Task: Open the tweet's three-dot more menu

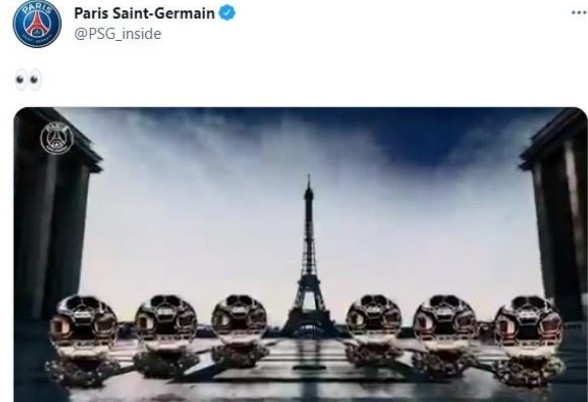Action: (579, 13)
